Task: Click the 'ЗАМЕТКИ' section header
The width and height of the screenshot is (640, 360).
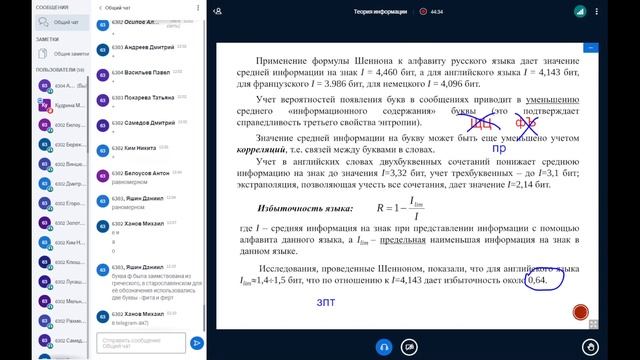Action: point(47,39)
